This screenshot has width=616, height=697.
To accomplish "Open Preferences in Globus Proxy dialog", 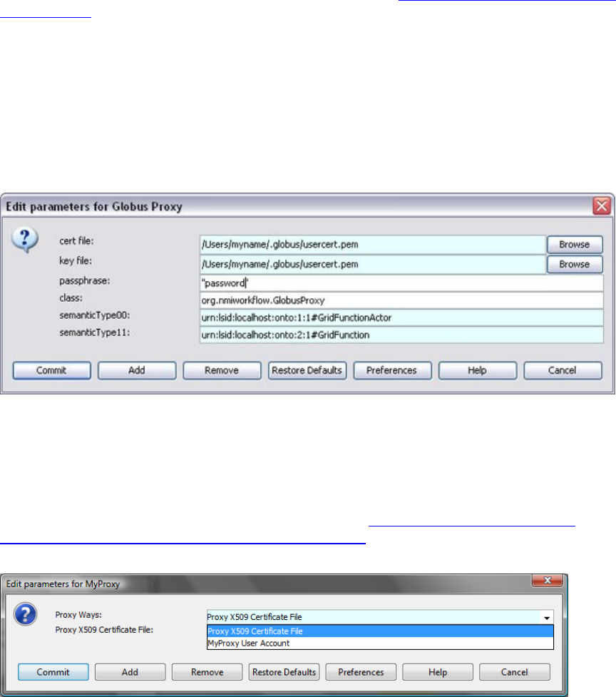I will [x=392, y=370].
